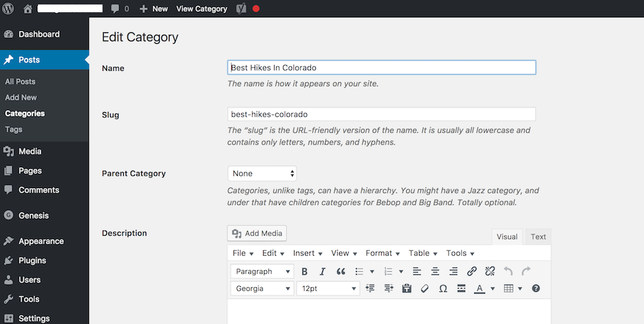Open the editor View menu
644x324 pixels.
pyautogui.click(x=344, y=253)
